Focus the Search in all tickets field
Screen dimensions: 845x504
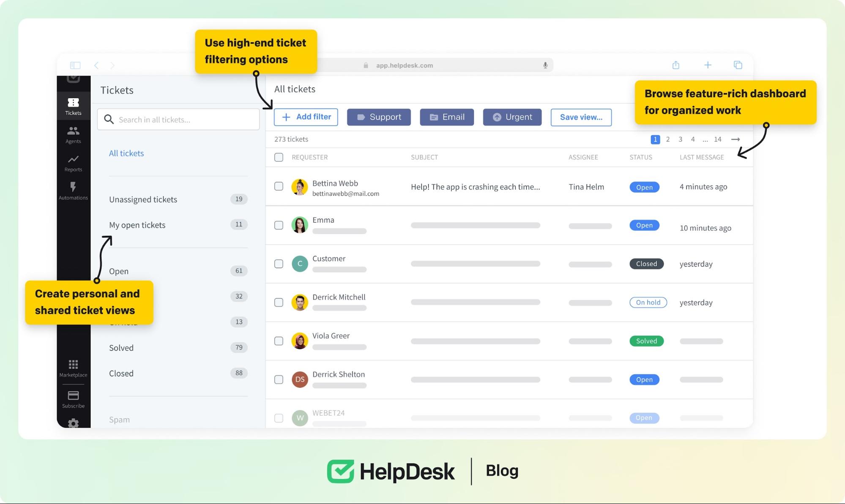tap(178, 120)
